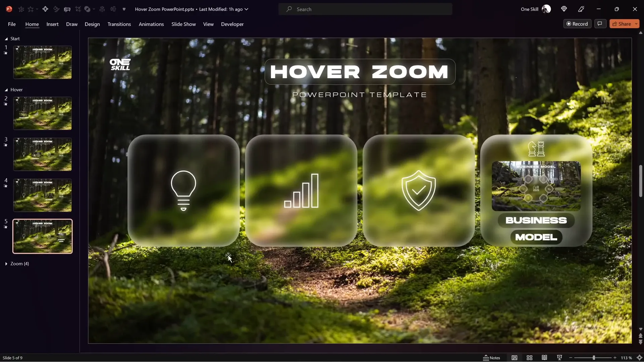Select slide 2 thumbnail
The height and width of the screenshot is (362, 644).
pyautogui.click(x=43, y=113)
